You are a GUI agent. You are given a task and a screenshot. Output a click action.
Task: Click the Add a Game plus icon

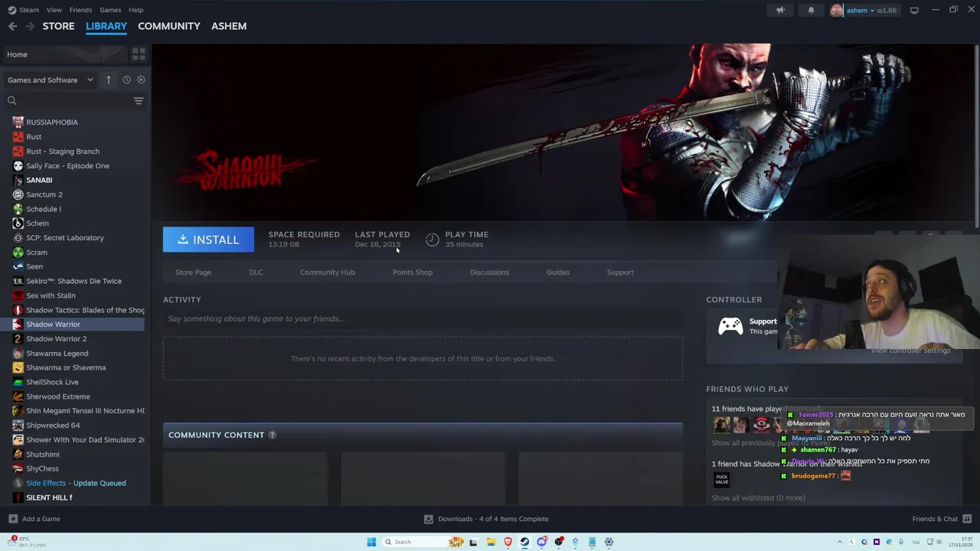pos(13,519)
